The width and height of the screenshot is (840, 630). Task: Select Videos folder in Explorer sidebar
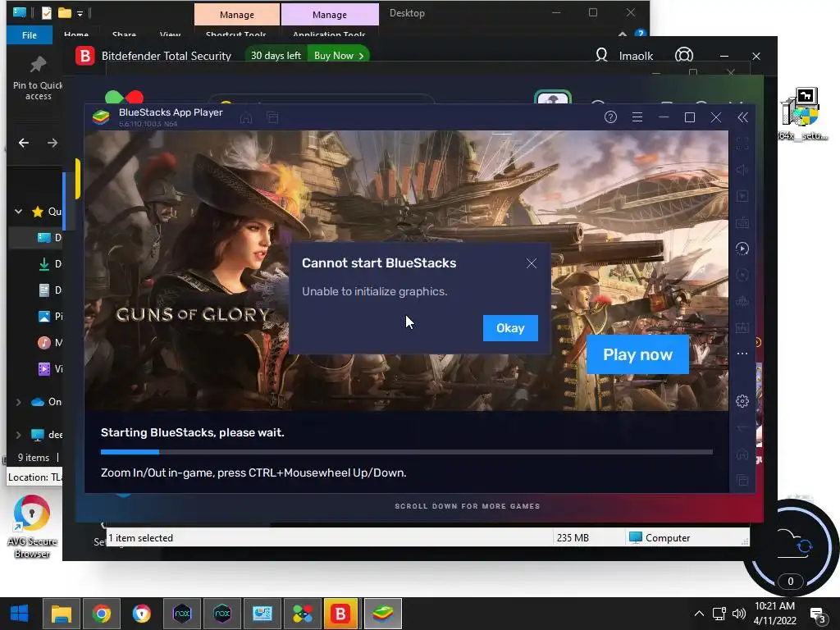49,368
